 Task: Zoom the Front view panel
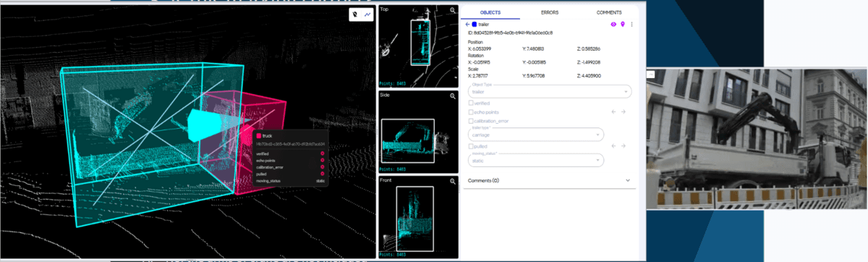tap(453, 181)
